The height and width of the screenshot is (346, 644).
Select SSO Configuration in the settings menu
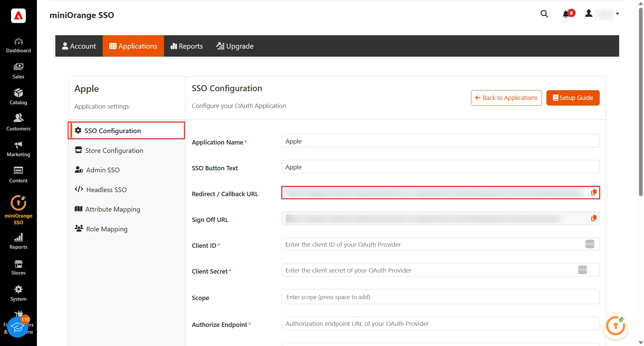(126, 130)
